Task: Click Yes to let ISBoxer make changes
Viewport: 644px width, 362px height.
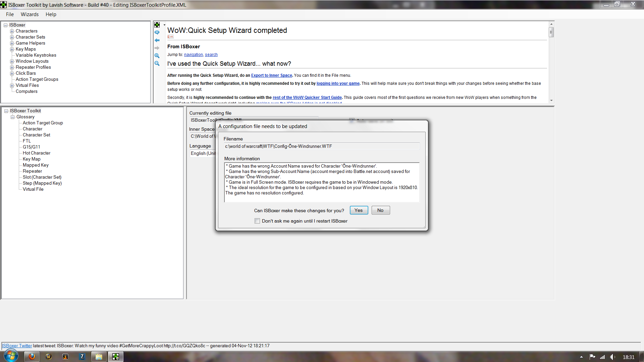Action: point(359,210)
